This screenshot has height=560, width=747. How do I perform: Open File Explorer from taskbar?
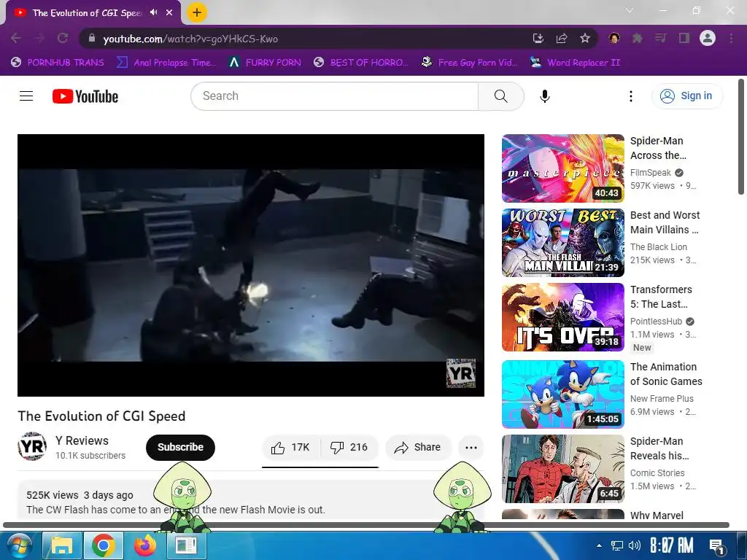(62, 545)
